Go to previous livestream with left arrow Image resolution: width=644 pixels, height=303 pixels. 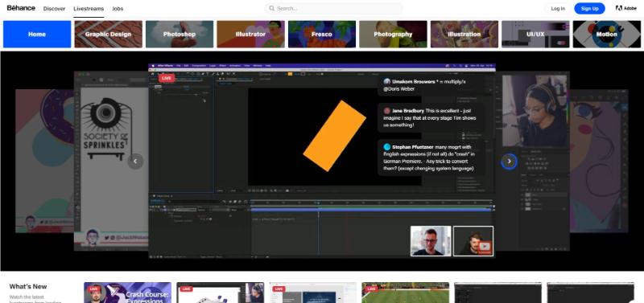pos(135,161)
